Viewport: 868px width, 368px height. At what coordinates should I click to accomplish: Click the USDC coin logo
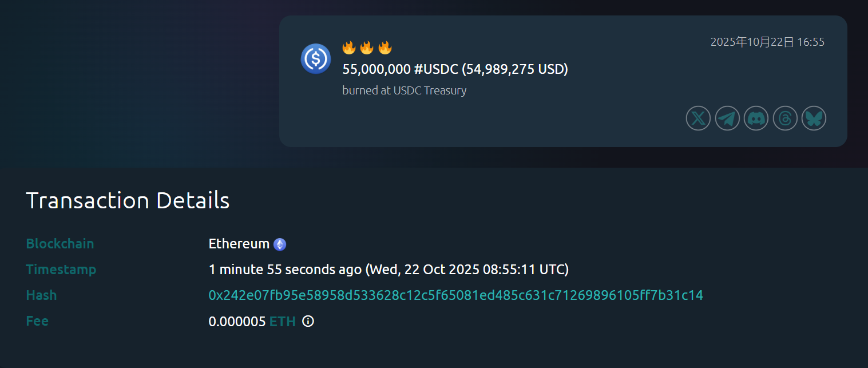pyautogui.click(x=316, y=58)
